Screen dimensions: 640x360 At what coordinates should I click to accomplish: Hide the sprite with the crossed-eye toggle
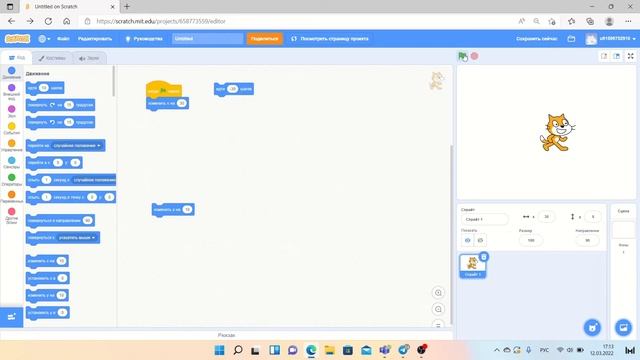coord(480,240)
